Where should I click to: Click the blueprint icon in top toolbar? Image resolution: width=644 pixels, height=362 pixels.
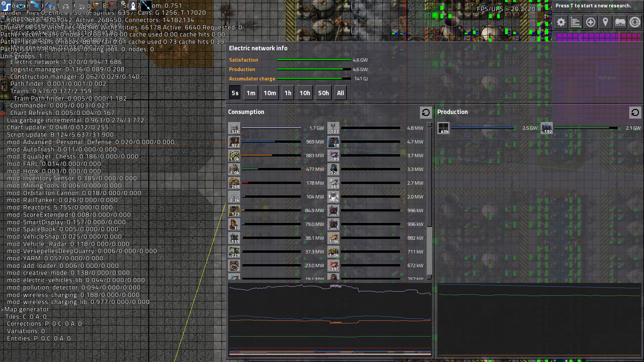[50, 6]
